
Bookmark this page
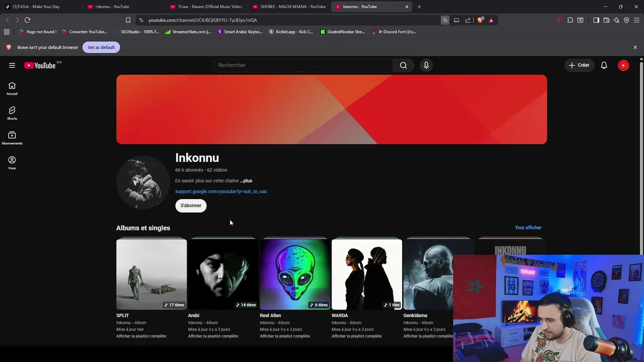(x=128, y=20)
